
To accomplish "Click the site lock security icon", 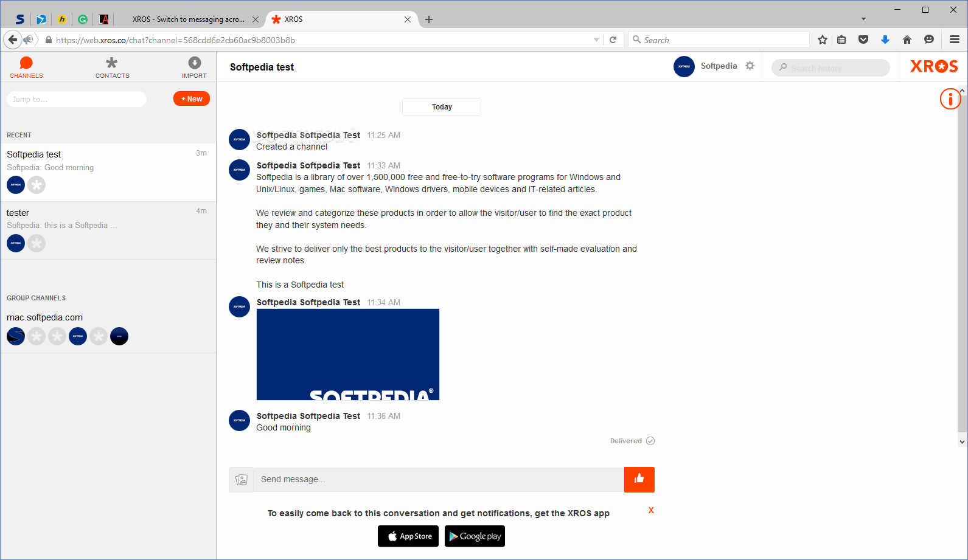I will (x=49, y=40).
